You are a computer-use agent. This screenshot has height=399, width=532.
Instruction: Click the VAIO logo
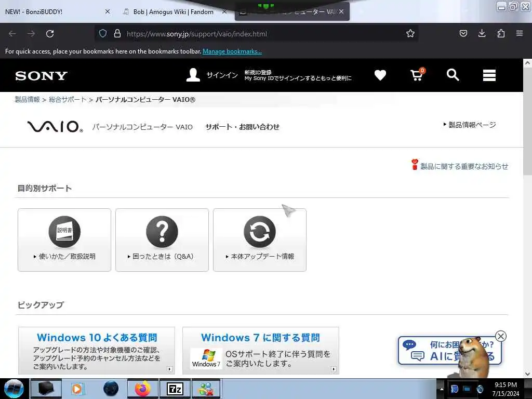55,127
